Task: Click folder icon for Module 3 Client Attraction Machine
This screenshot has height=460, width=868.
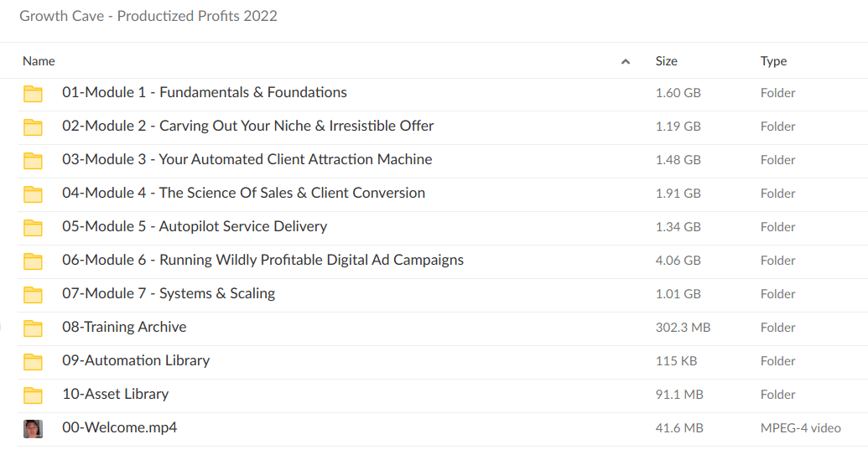Action: click(x=33, y=160)
